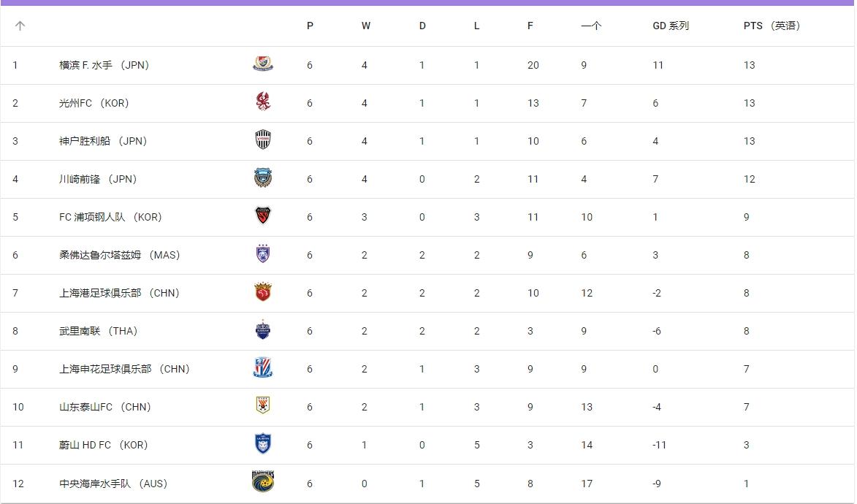The image size is (857, 504).
Task: Sort by the W column header
Action: click(365, 26)
